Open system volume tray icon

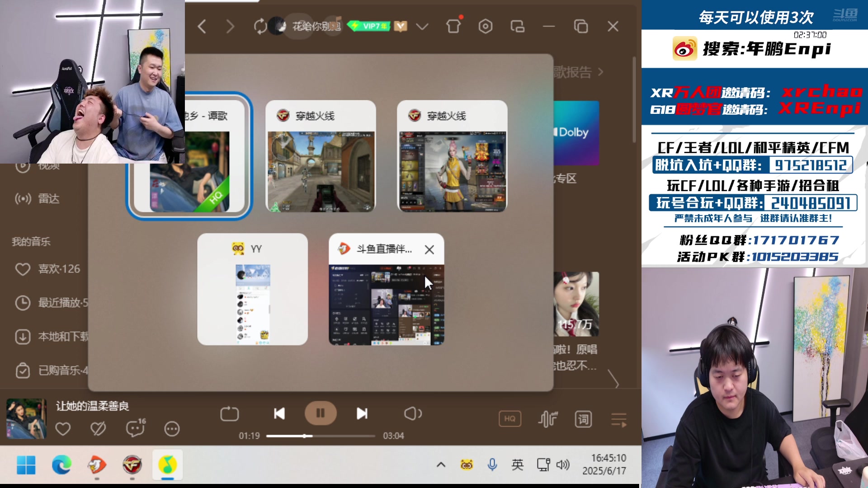tap(563, 465)
